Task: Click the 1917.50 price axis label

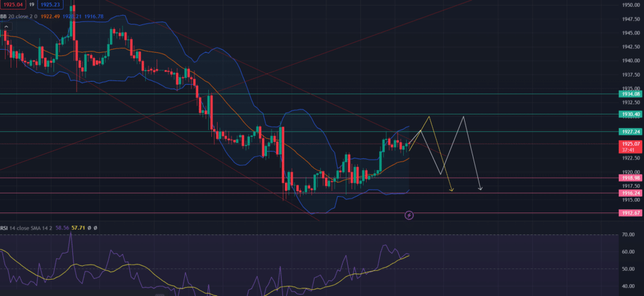Action: 631,185
